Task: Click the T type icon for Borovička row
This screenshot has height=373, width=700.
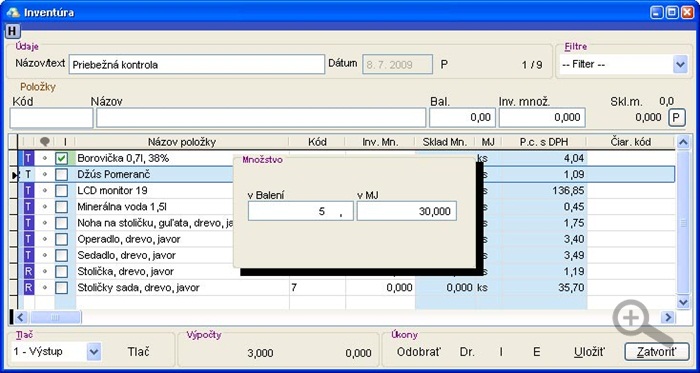Action: (28, 158)
